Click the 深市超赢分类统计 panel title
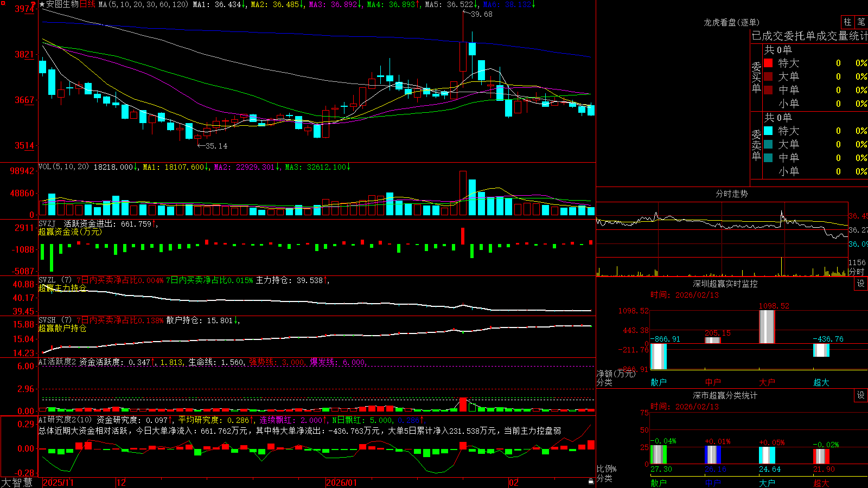This screenshot has width=868, height=488. (725, 395)
